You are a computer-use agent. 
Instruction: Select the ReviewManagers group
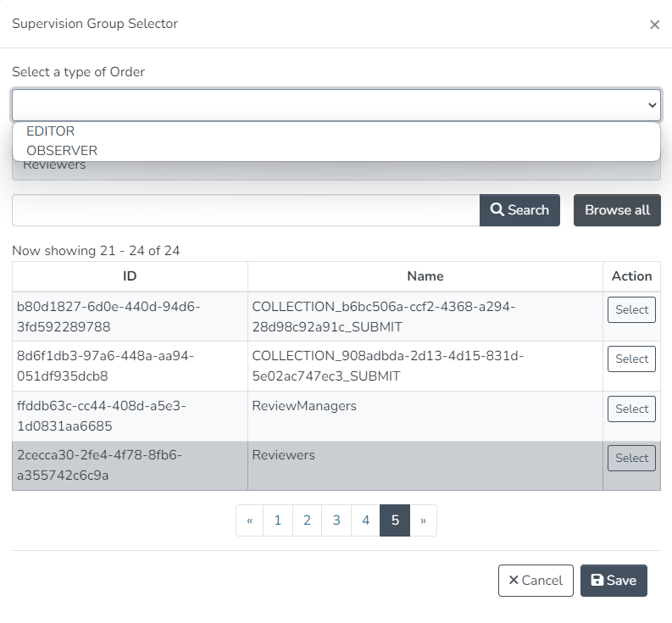[x=631, y=409]
